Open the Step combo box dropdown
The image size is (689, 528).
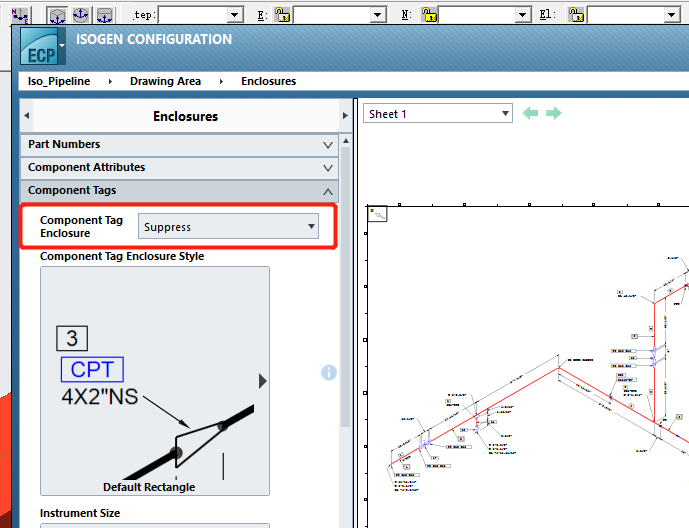click(235, 15)
